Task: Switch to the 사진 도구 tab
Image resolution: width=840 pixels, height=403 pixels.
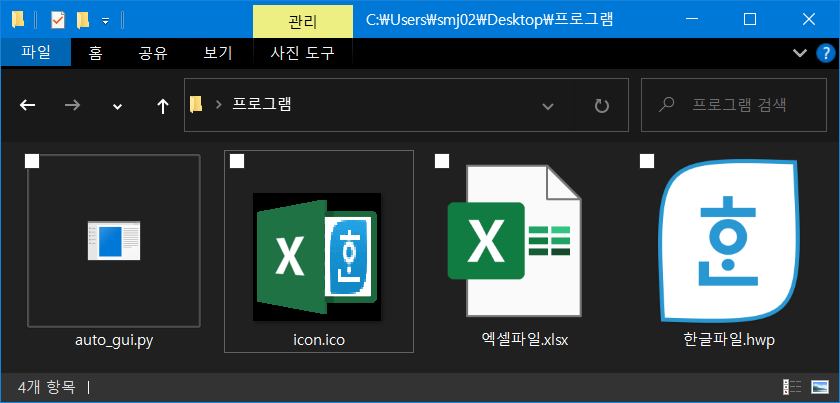Action: [303, 53]
